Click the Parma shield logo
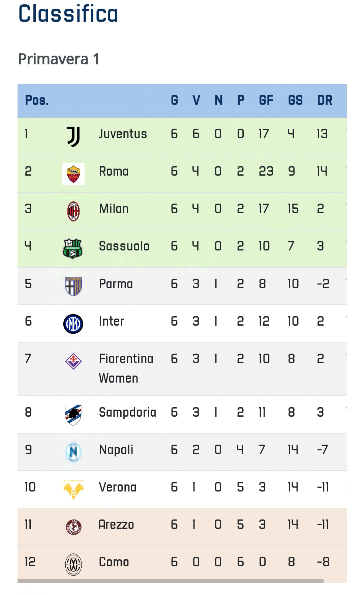 tap(73, 286)
